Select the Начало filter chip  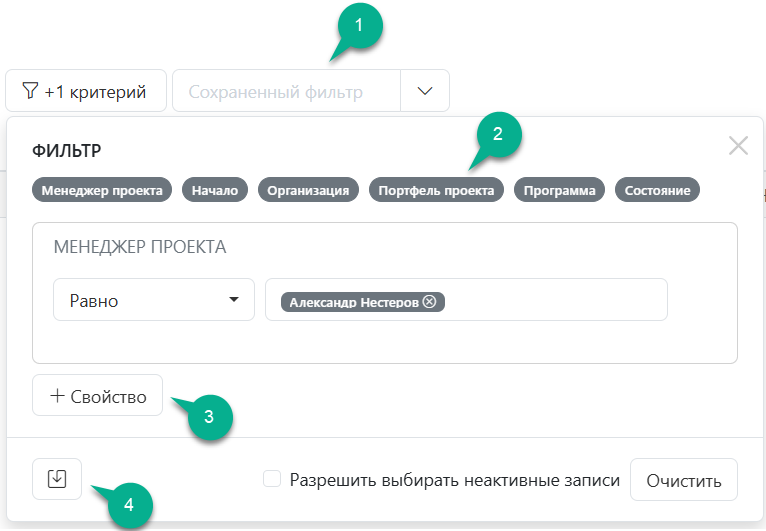tap(215, 191)
